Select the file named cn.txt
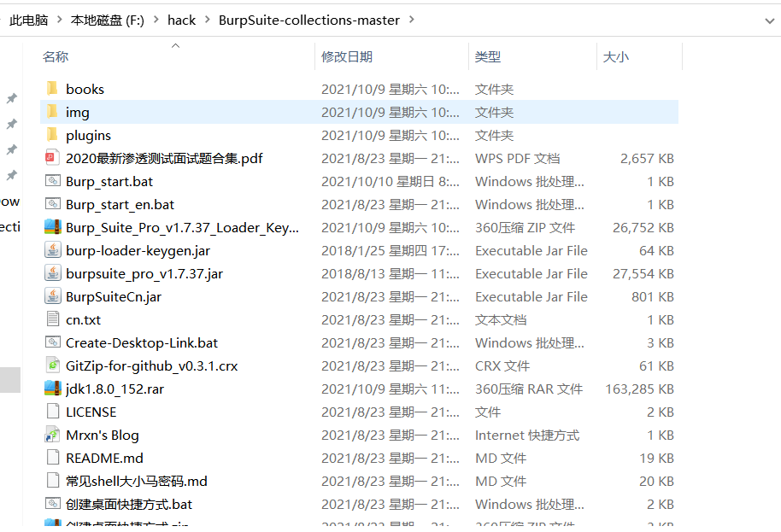The width and height of the screenshot is (781, 532). 83,320
